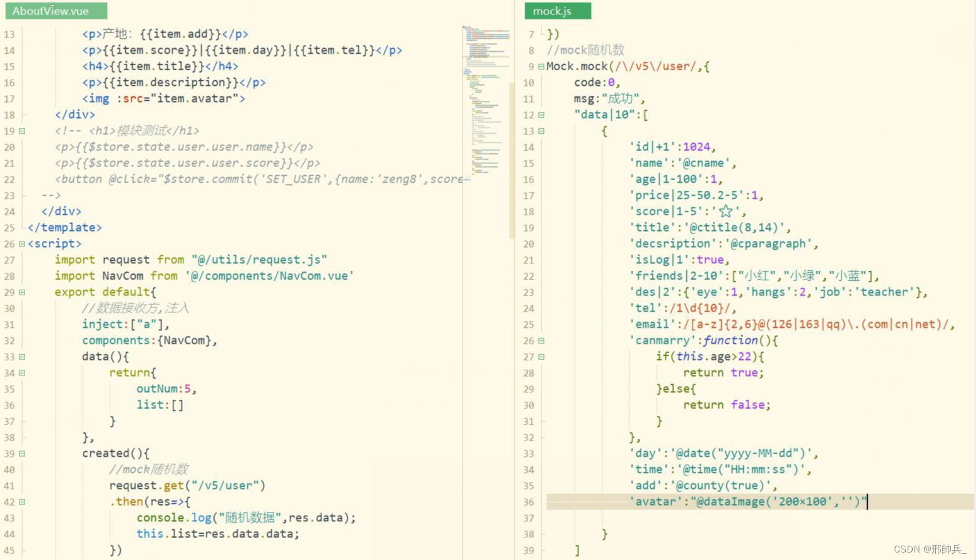Click line number 13 in AboutView.vue gutter

9,34
